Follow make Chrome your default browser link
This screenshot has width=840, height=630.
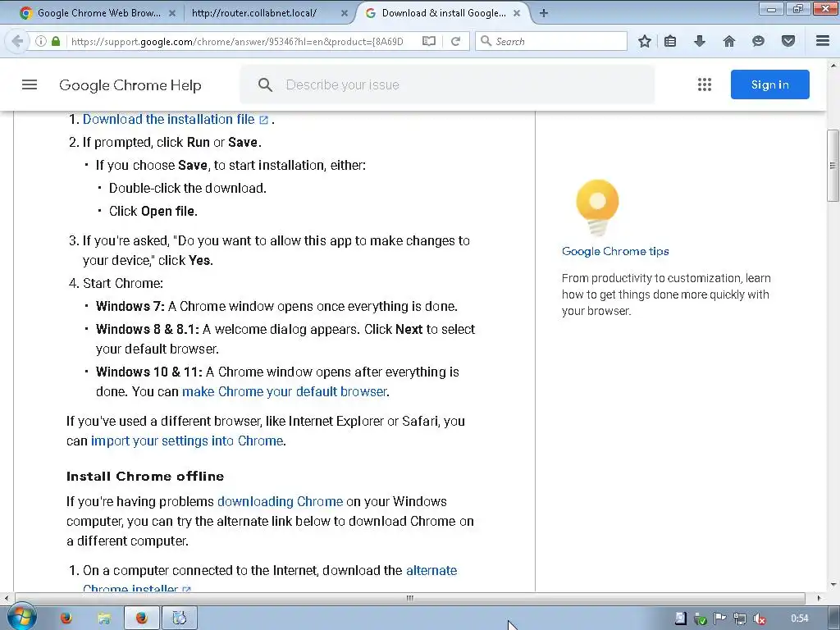click(x=285, y=391)
